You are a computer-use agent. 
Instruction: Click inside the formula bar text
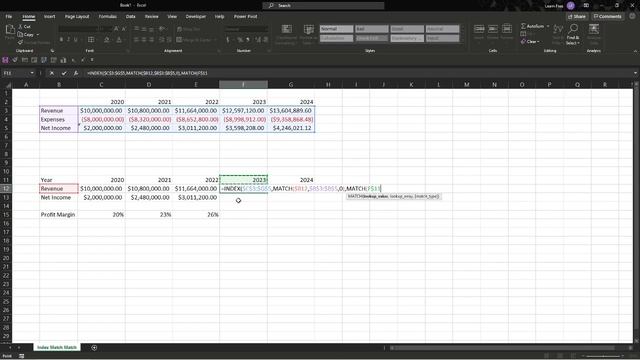147,73
